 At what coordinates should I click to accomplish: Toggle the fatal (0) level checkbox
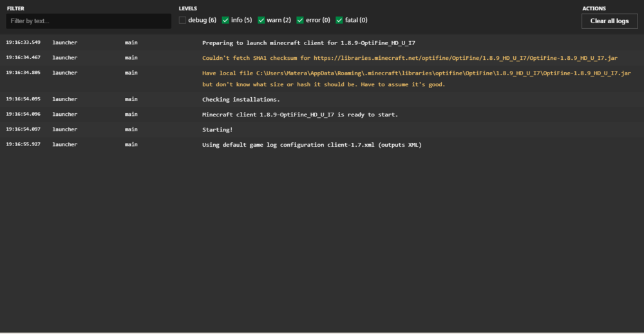pos(339,20)
